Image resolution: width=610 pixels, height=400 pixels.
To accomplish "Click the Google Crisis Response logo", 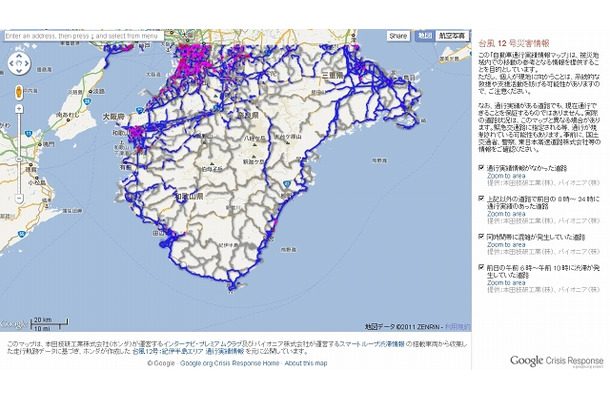I will pyautogui.click(x=557, y=361).
